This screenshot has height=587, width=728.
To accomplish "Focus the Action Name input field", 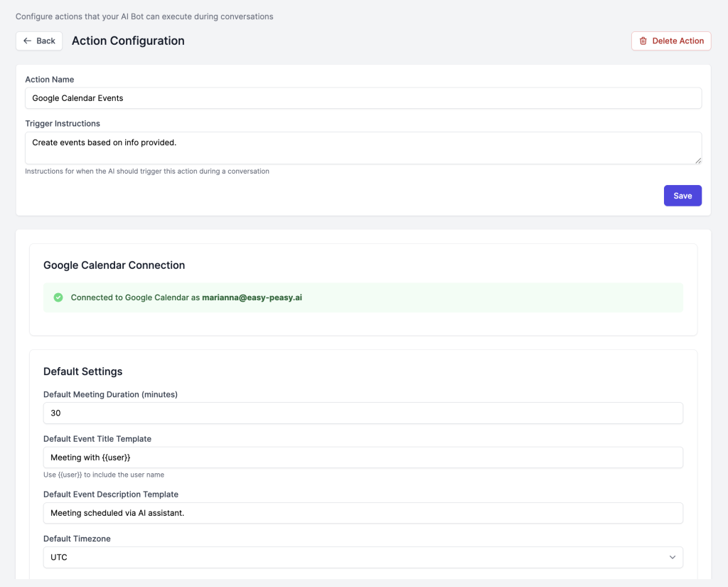I will [x=363, y=98].
